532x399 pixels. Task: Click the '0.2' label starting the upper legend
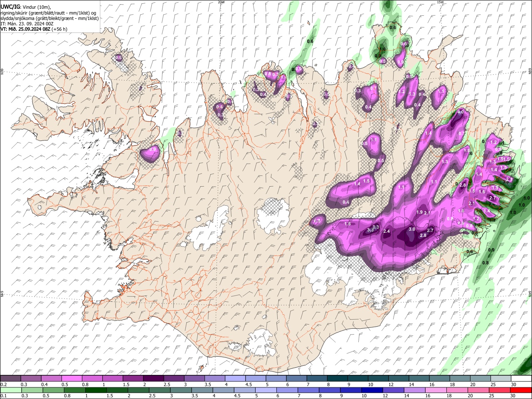pyautogui.click(x=3, y=384)
